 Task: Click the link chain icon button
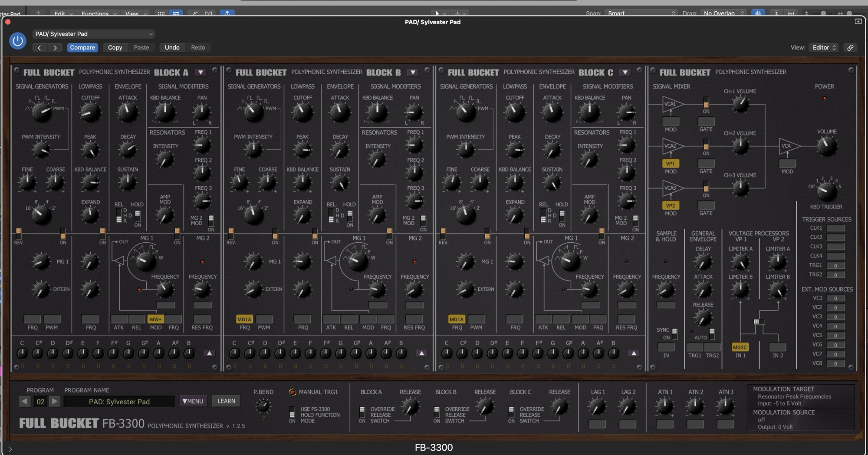(x=850, y=48)
